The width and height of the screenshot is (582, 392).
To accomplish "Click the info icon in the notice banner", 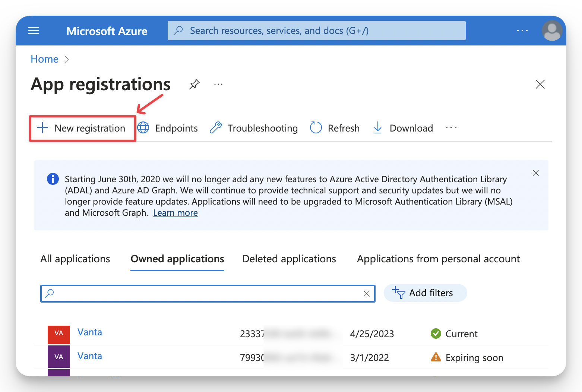I will (53, 179).
